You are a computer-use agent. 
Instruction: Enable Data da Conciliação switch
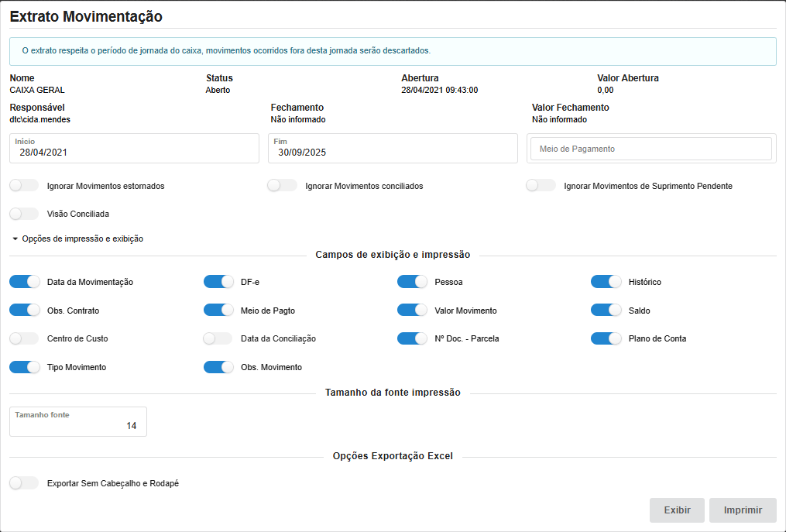(x=218, y=338)
